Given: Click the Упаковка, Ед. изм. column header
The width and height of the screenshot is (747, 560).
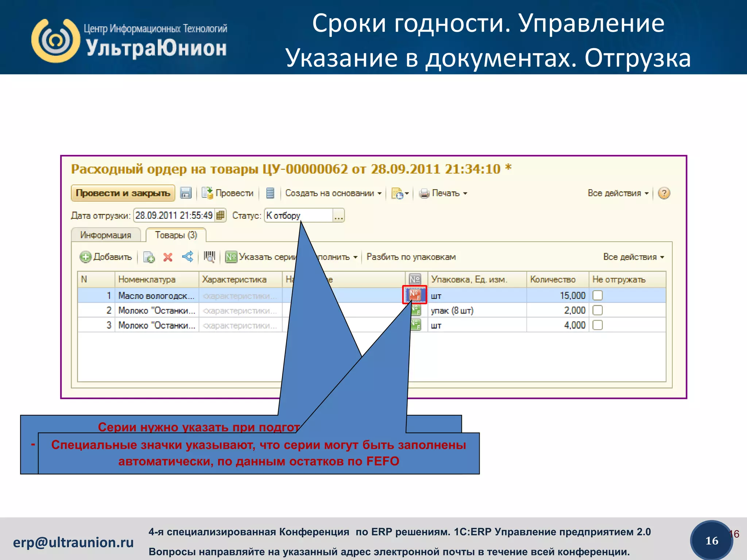Looking at the screenshot, I should (x=477, y=279).
